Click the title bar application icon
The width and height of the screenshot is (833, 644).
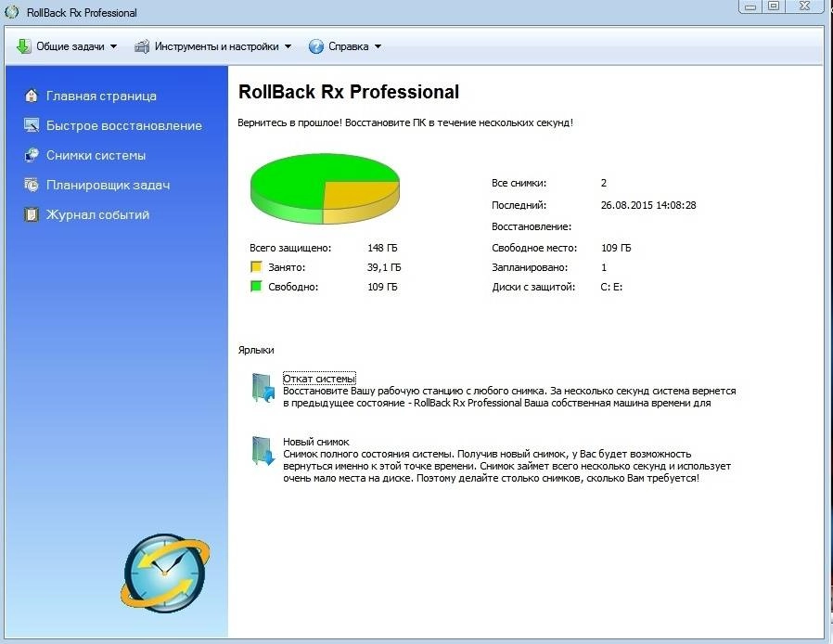click(12, 12)
